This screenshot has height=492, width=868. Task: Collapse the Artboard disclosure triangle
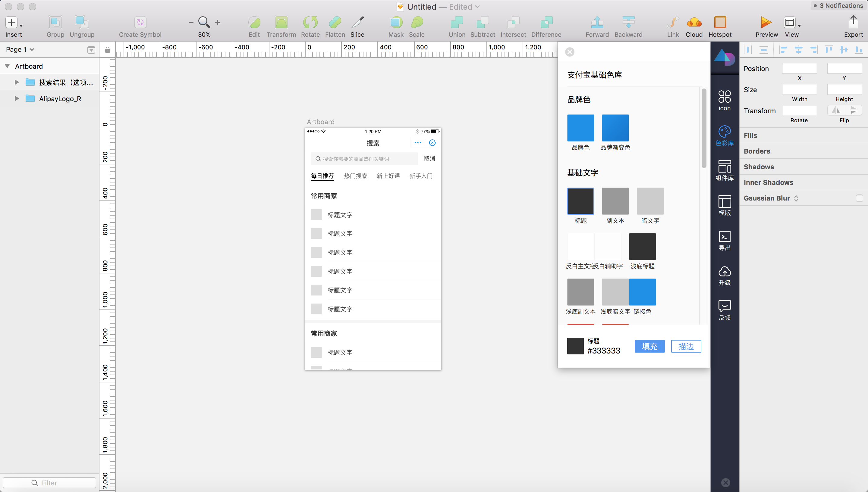tap(7, 66)
